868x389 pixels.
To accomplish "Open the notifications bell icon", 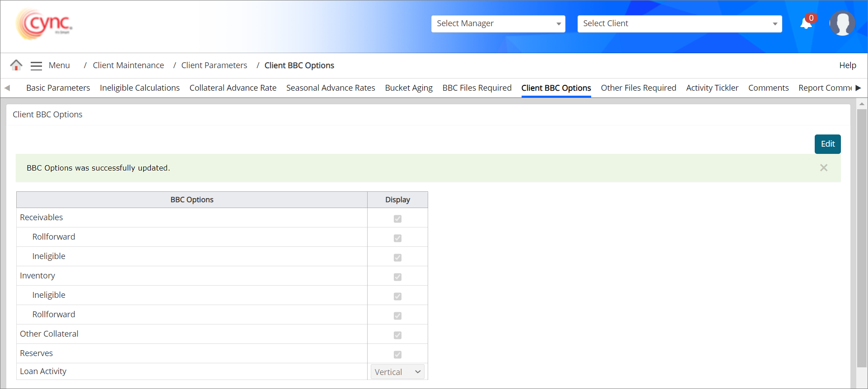I will [x=806, y=23].
